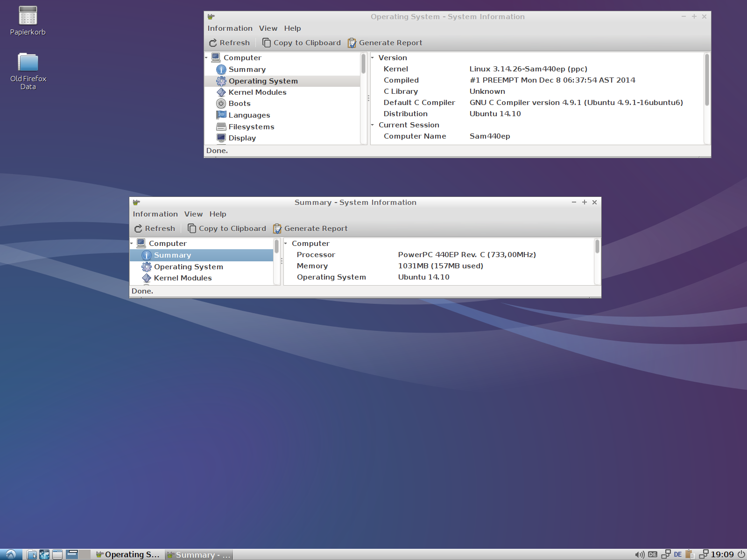Select Filesystems in the sidebar list
This screenshot has height=560, width=747.
[x=251, y=127]
